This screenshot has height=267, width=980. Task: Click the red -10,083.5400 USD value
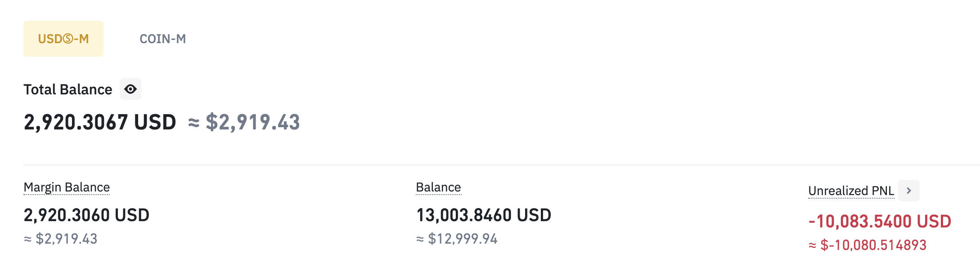(880, 221)
